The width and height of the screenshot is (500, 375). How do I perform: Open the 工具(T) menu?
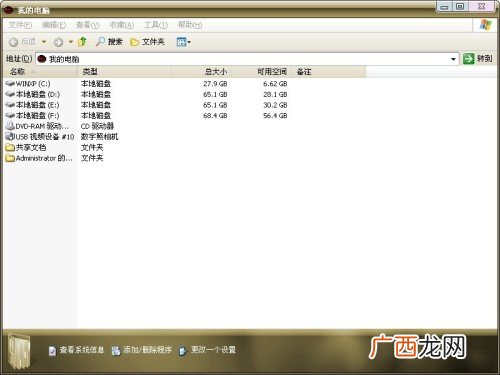156,25
